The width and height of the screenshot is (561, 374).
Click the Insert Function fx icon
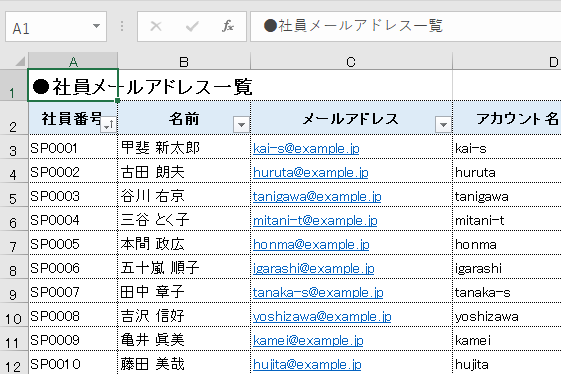point(228,26)
